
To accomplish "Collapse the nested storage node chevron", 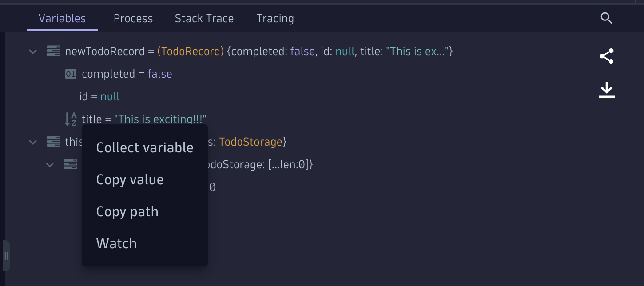I will tap(50, 165).
